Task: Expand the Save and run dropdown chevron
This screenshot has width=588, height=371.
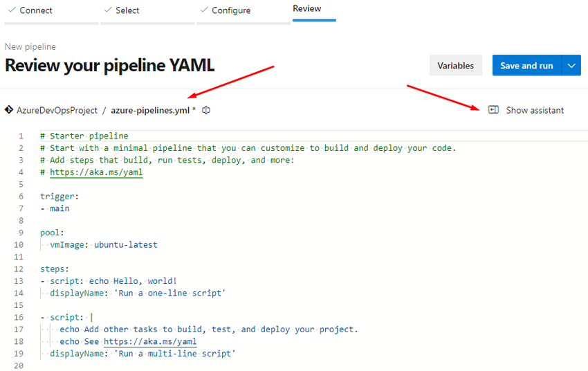Action: point(571,66)
